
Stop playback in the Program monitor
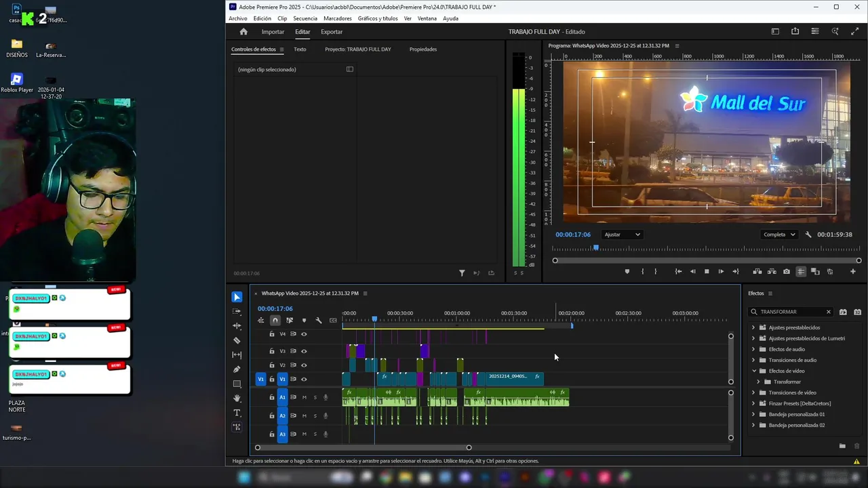707,272
